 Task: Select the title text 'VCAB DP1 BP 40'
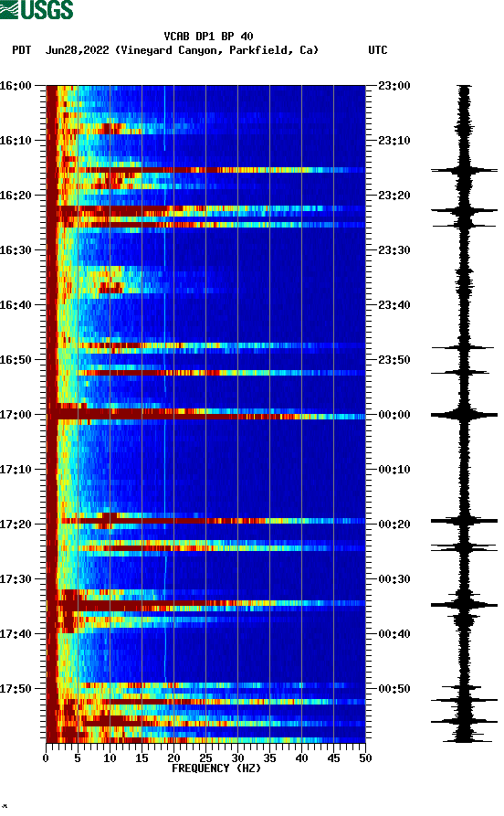(208, 37)
